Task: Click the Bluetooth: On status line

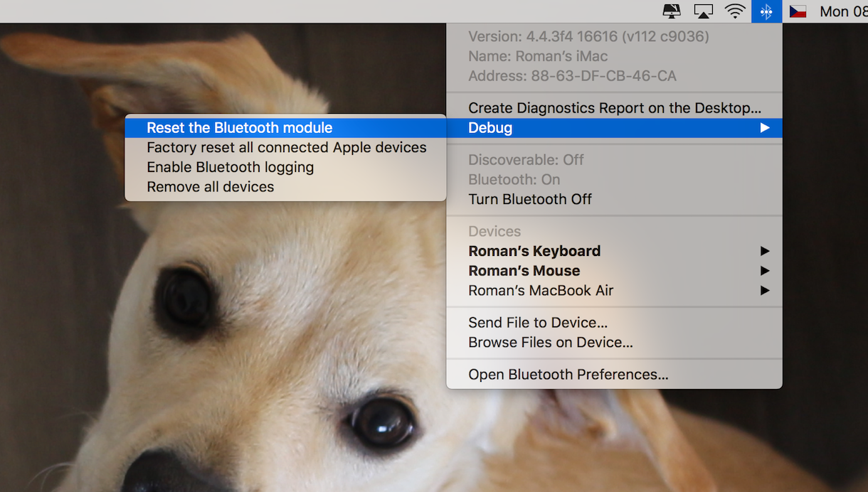Action: click(514, 180)
